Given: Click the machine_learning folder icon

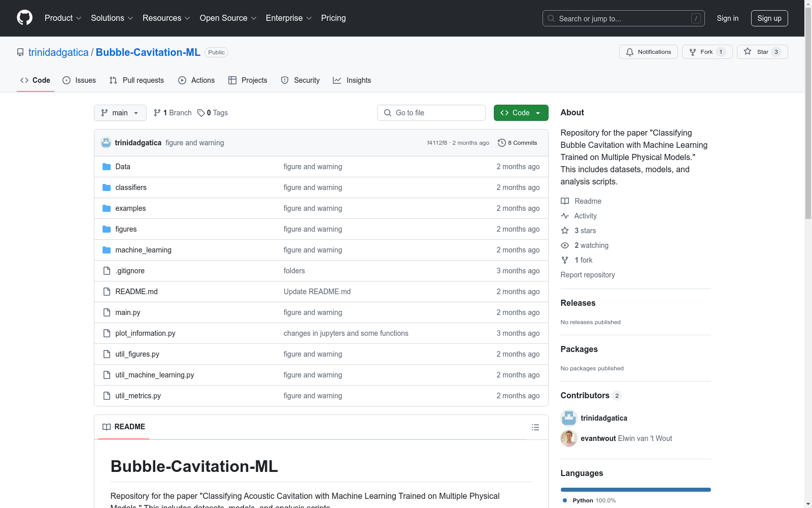Looking at the screenshot, I should click(x=107, y=250).
